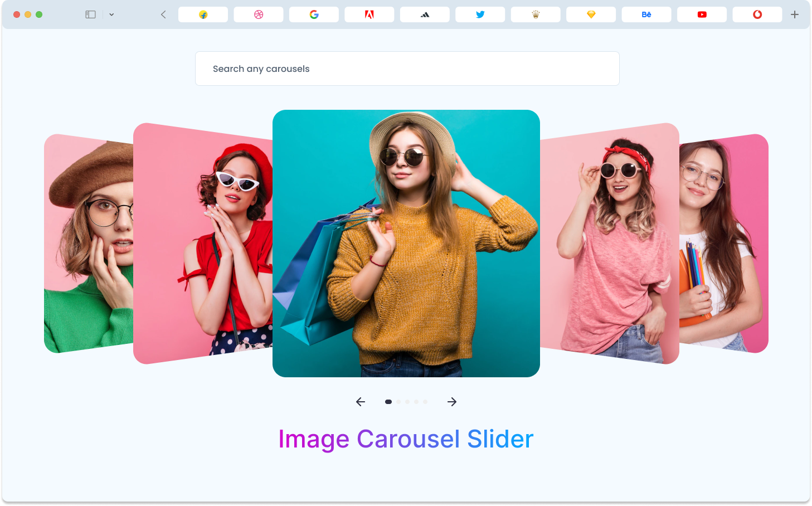Click the search carousels input field

(407, 69)
